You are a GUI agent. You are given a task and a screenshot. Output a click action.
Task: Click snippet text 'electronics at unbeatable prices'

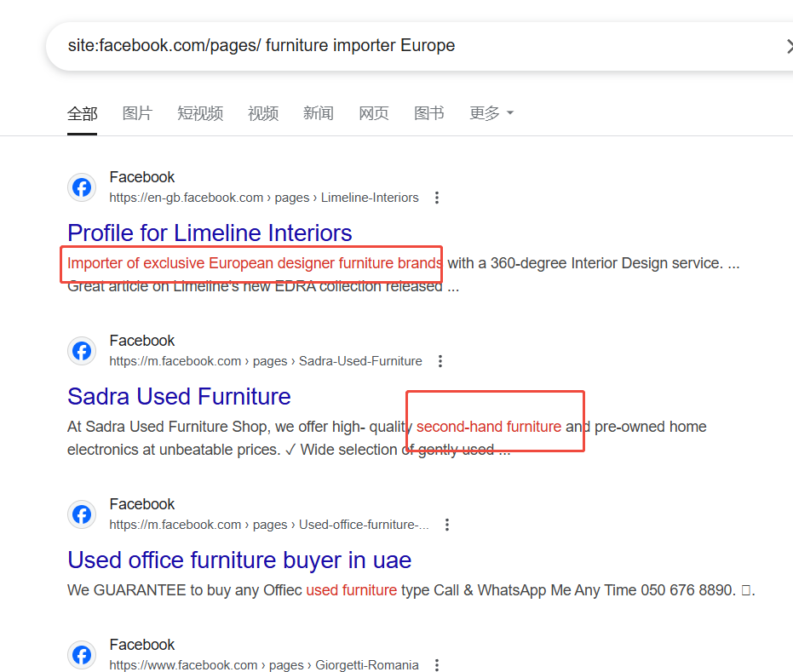172,450
